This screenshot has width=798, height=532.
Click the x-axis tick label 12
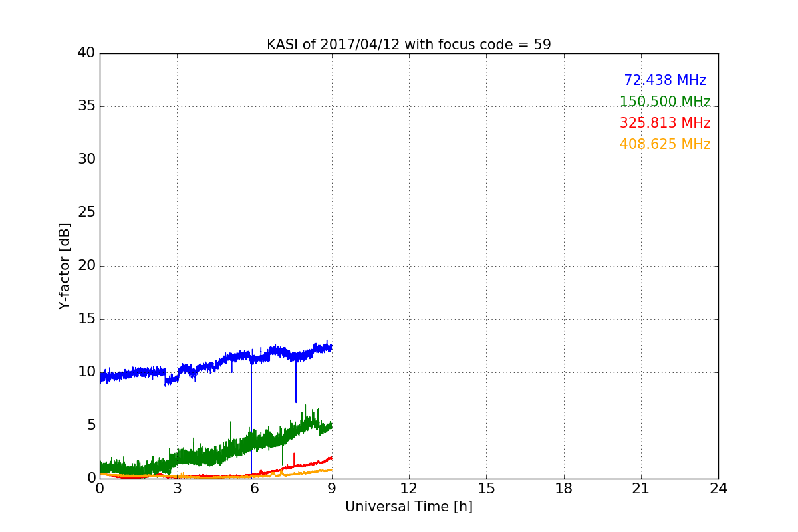(x=409, y=489)
